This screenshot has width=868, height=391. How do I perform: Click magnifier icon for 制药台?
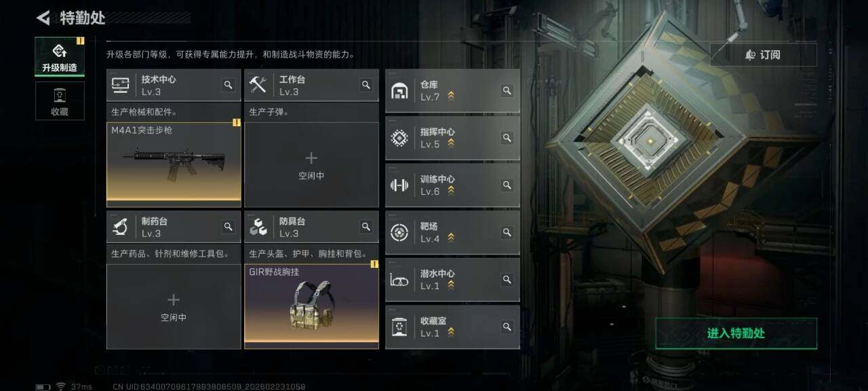click(x=228, y=227)
